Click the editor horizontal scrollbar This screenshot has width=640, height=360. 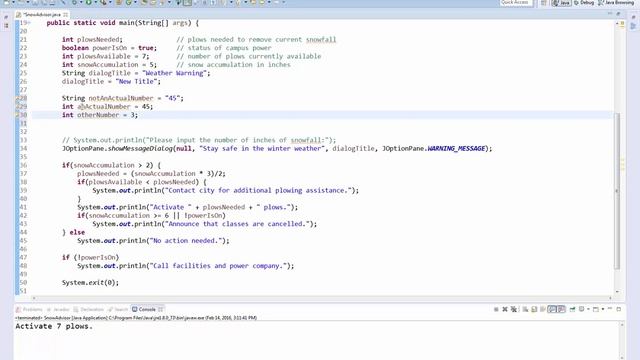coord(322,298)
